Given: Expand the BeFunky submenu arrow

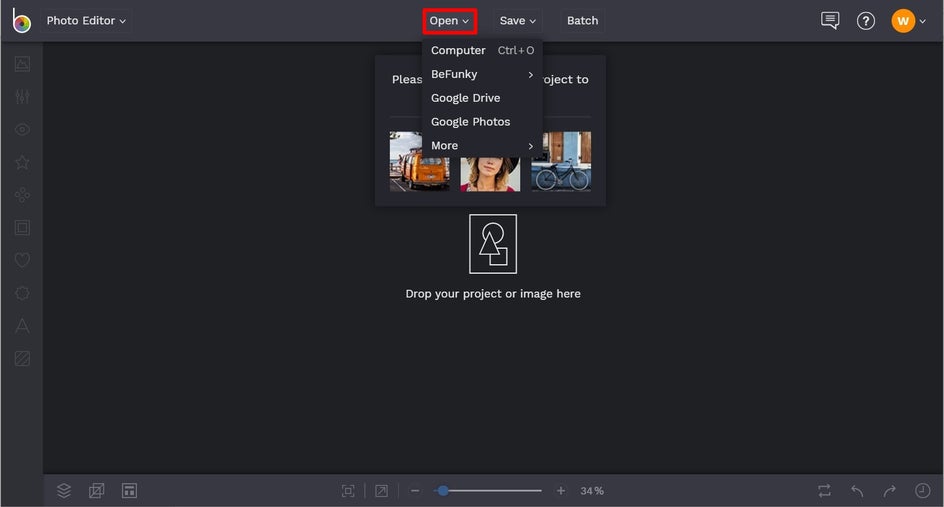Looking at the screenshot, I should (530, 75).
